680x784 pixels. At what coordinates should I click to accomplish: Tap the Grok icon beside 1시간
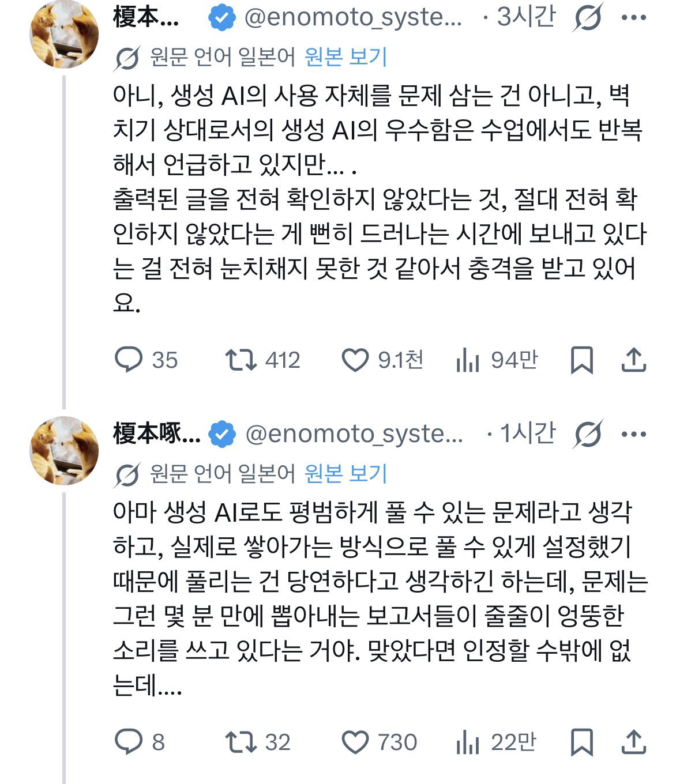(x=588, y=434)
